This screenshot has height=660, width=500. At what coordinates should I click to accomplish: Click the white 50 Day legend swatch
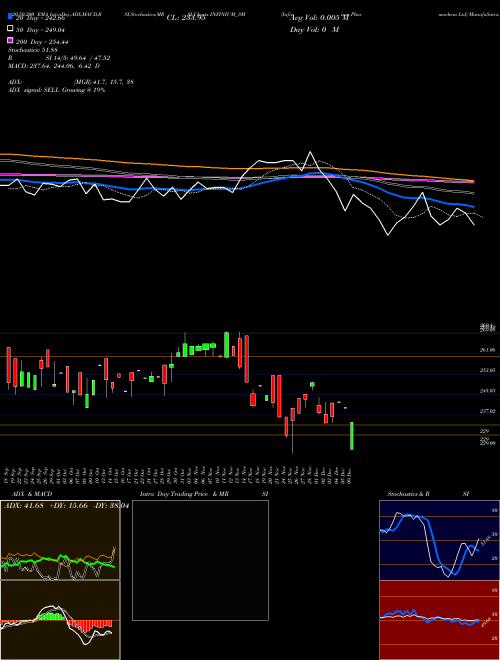pos(10,29)
